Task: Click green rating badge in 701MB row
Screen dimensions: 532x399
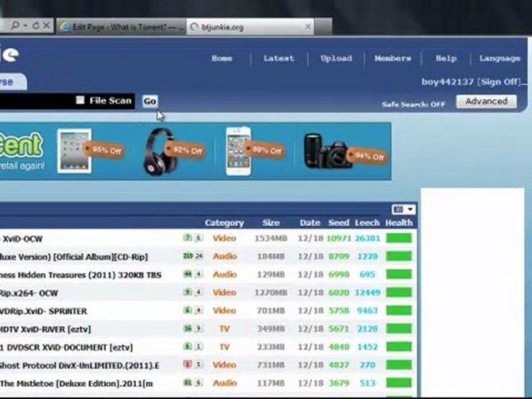Action: click(188, 310)
